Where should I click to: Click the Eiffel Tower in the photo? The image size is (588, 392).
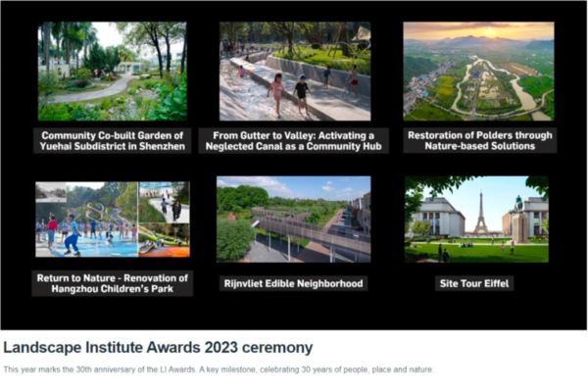(x=480, y=214)
